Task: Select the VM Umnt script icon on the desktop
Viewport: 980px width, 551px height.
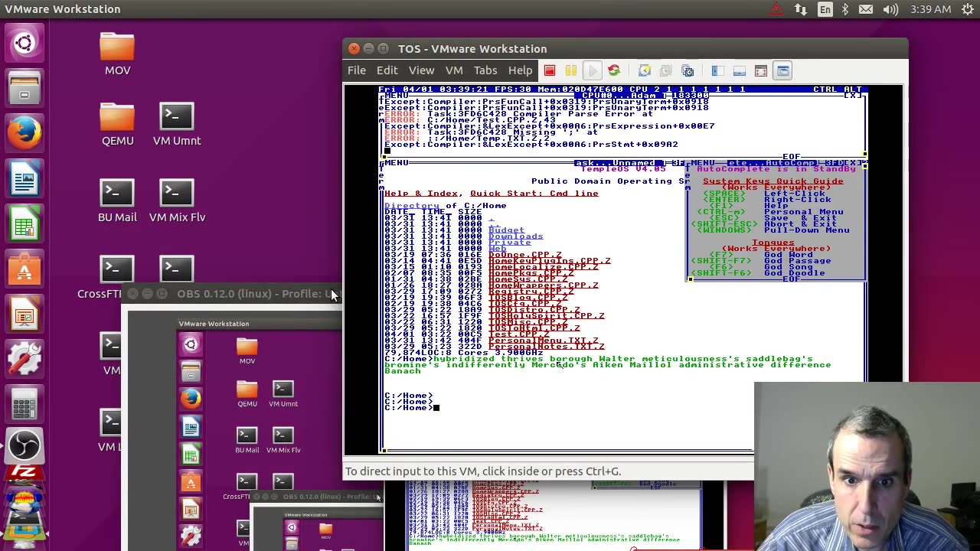Action: (177, 126)
